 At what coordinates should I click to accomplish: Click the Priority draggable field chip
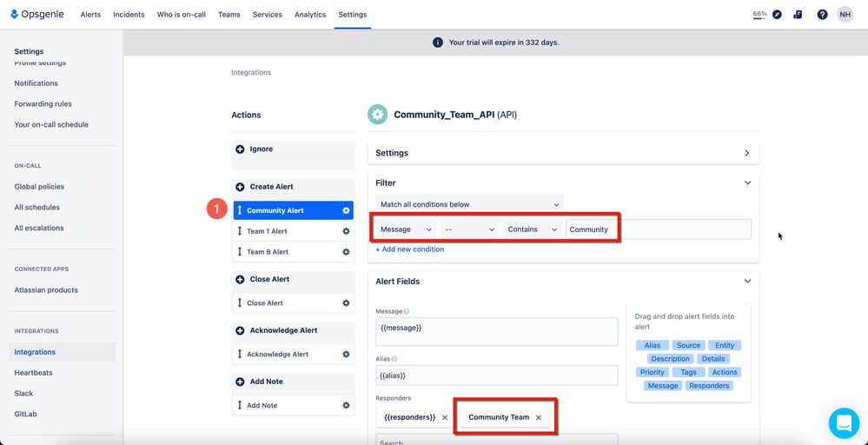[x=653, y=372]
